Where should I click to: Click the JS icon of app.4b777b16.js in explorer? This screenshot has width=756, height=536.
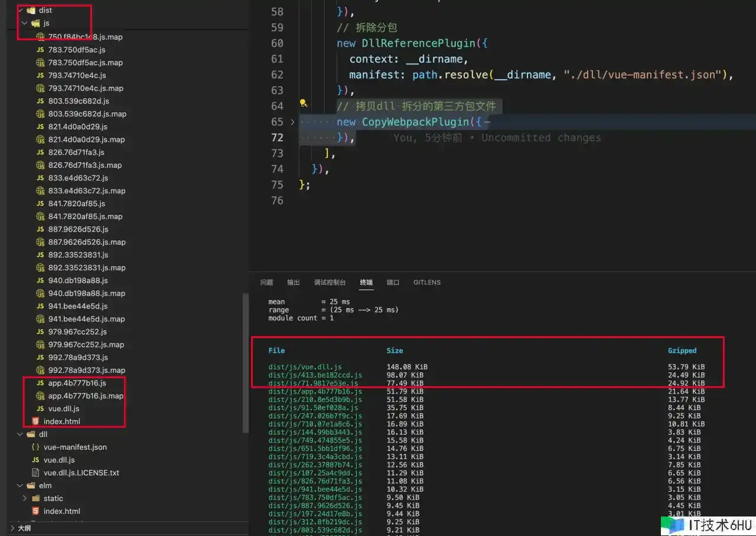[40, 383]
